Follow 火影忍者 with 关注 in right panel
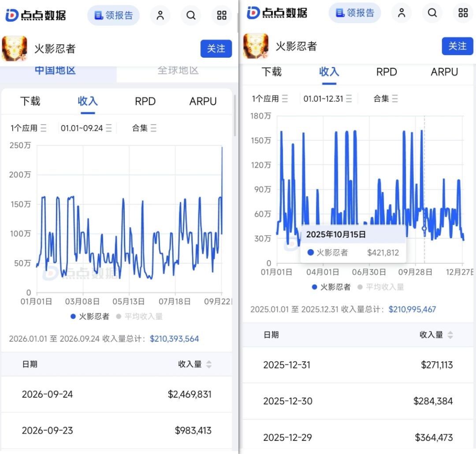The width and height of the screenshot is (476, 454). pyautogui.click(x=457, y=46)
